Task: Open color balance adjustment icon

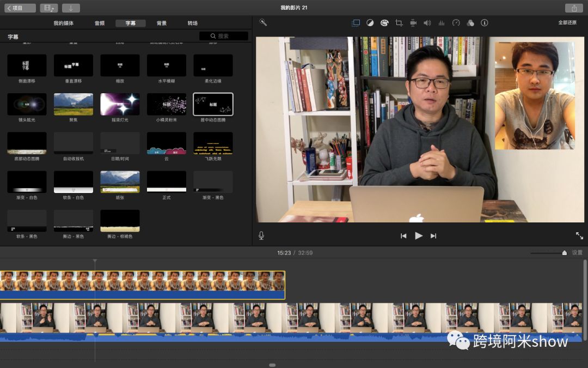Action: pyautogui.click(x=370, y=23)
